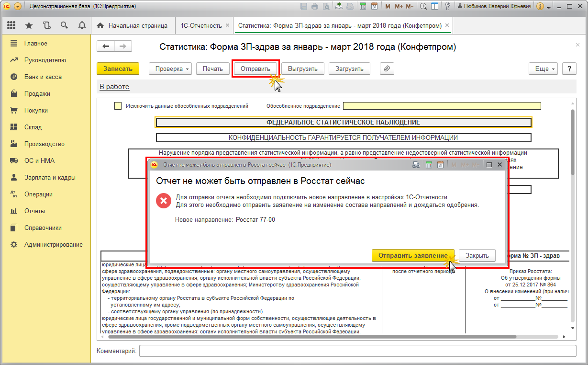Open help with the question mark button
588x365 pixels.
[x=569, y=68]
